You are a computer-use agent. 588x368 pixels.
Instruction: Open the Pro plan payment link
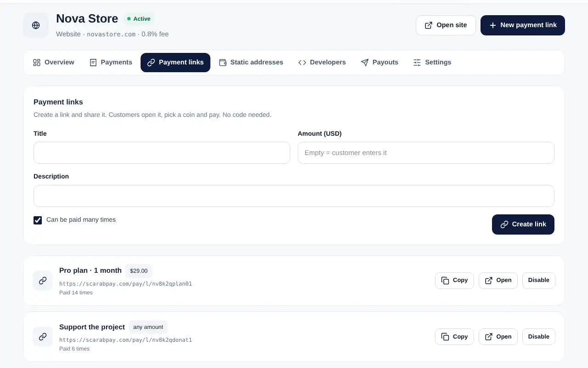498,281
